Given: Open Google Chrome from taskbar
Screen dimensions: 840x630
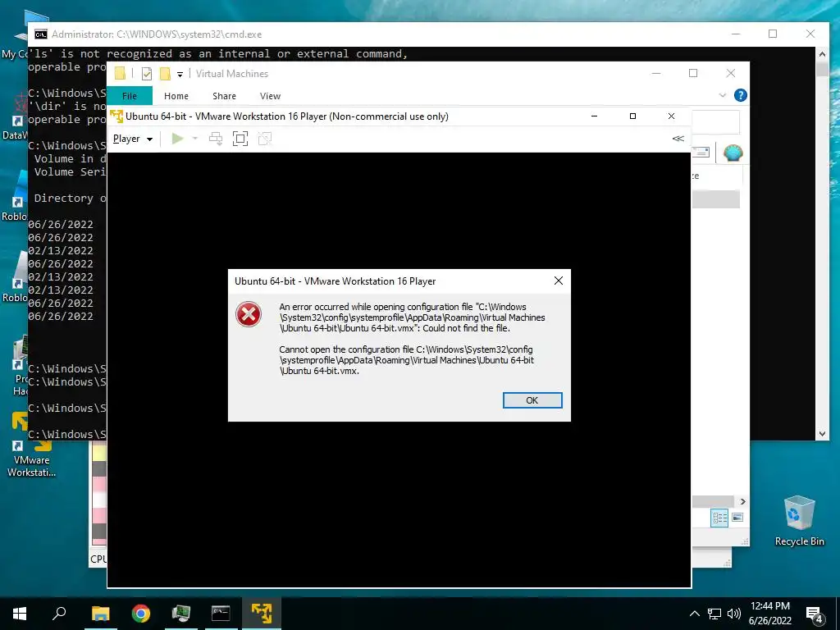Looking at the screenshot, I should coord(141,614).
